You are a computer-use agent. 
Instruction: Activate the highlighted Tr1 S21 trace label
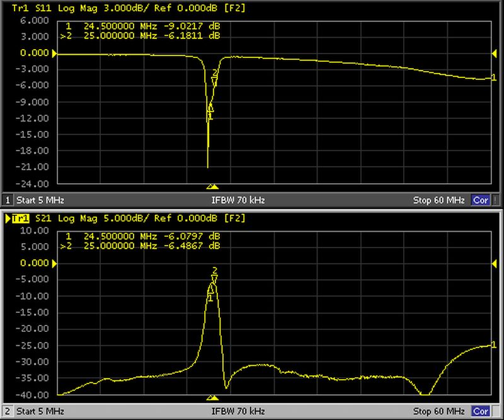[x=21, y=218]
